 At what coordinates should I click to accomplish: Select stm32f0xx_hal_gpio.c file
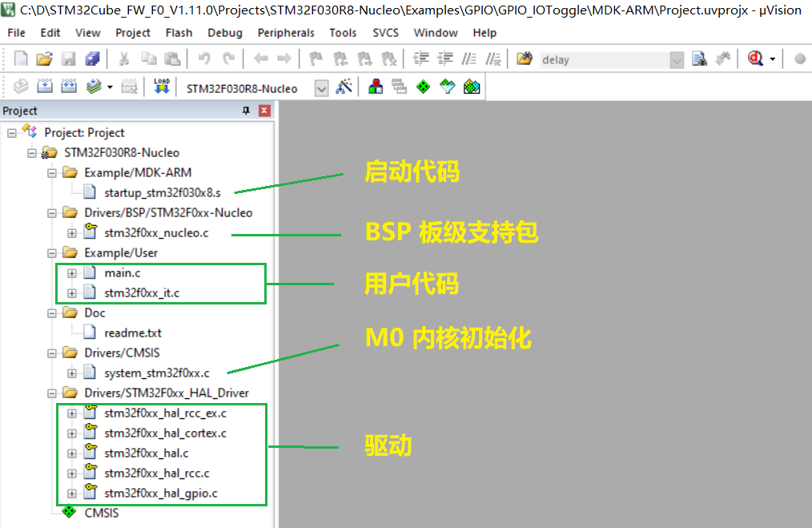coord(161,494)
